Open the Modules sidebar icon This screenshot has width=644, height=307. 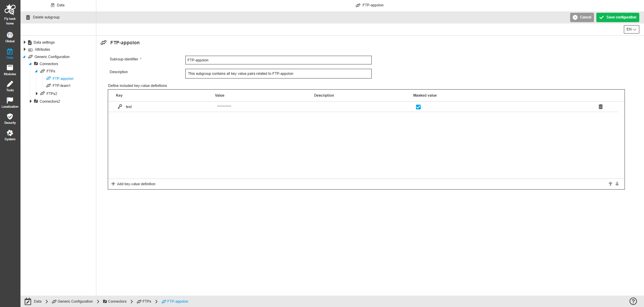(x=10, y=68)
